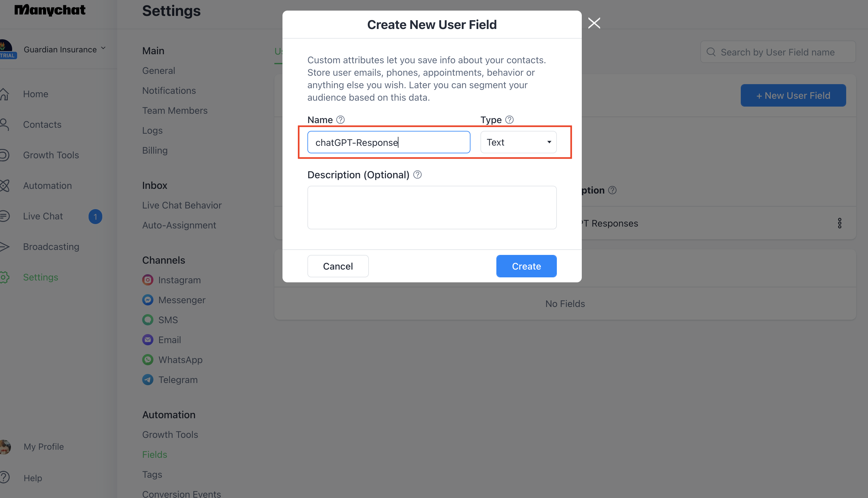Open the Tags settings link
868x498 pixels.
pos(152,474)
